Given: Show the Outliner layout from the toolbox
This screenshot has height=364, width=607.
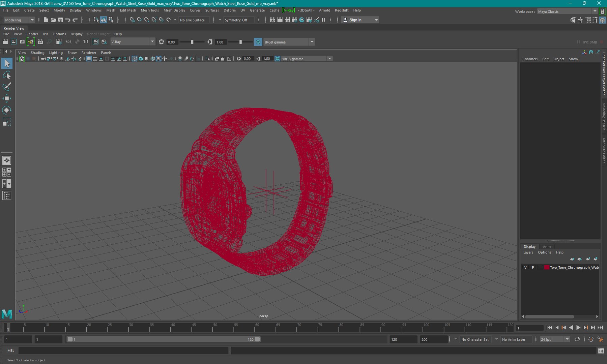Looking at the screenshot, I should tap(6, 195).
